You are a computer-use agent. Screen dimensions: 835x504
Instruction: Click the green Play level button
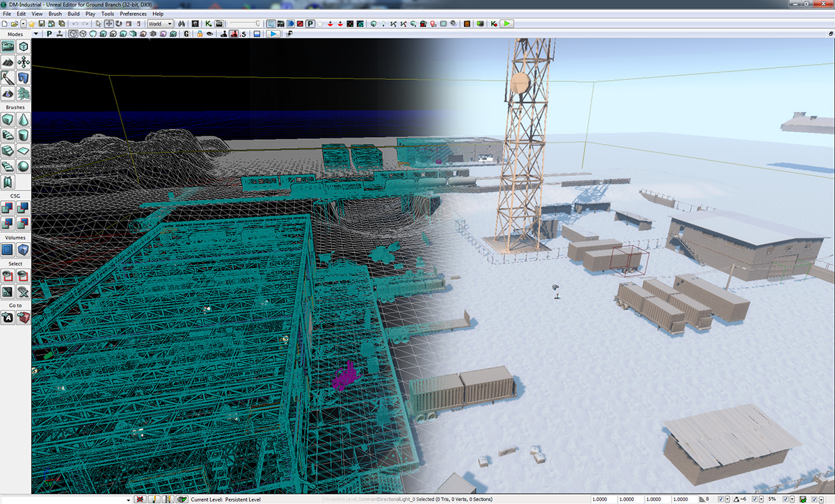tap(507, 24)
